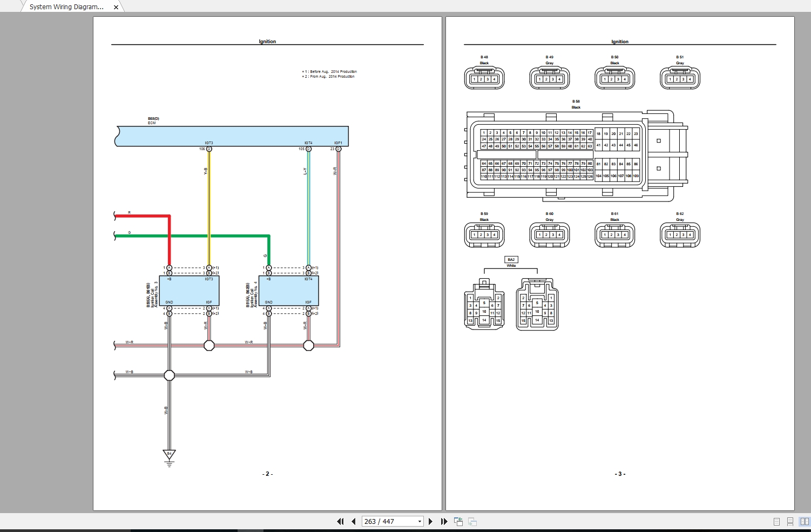Click the L-Y wire label
Viewport: 811px width, 532px height.
[x=305, y=171]
